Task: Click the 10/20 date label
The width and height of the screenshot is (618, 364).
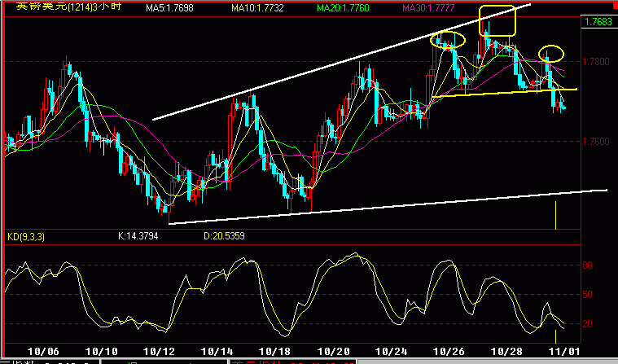Action: click(x=333, y=351)
